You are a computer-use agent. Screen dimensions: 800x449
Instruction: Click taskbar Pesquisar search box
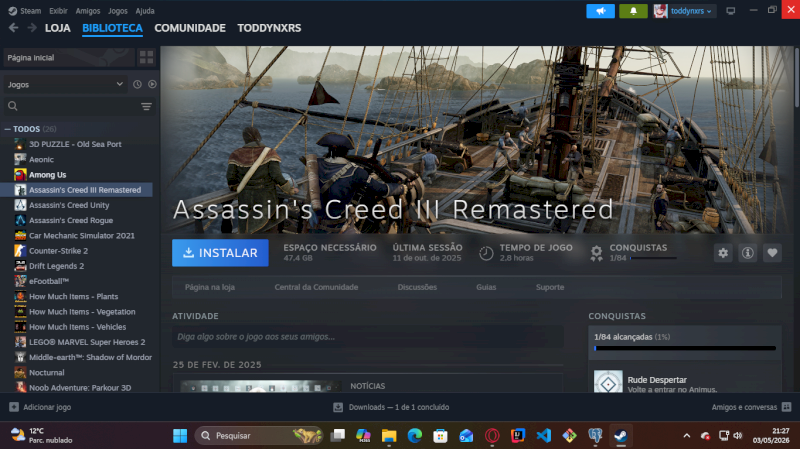click(259, 436)
